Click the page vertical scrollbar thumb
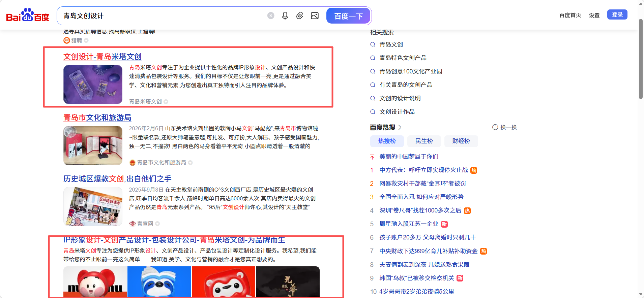 (641, 59)
